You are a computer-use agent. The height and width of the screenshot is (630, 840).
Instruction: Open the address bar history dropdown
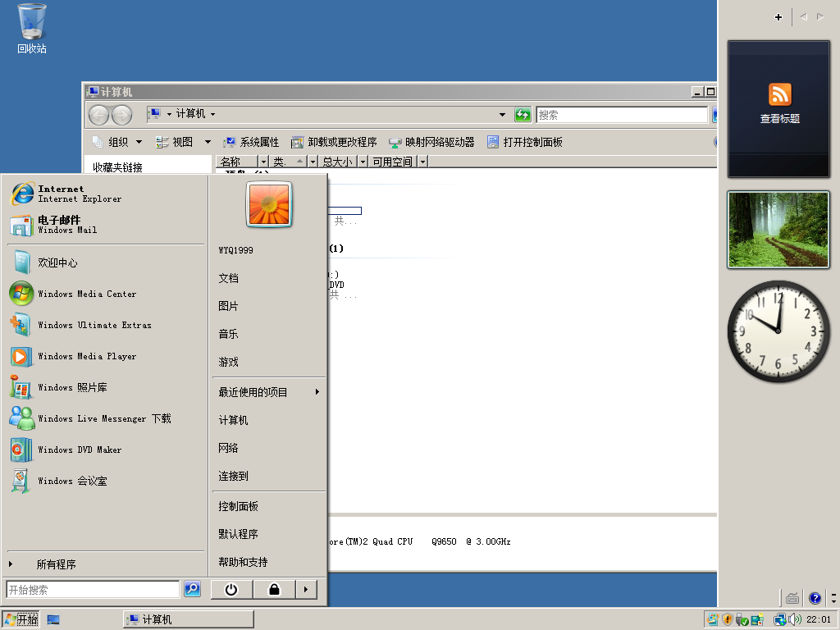502,114
